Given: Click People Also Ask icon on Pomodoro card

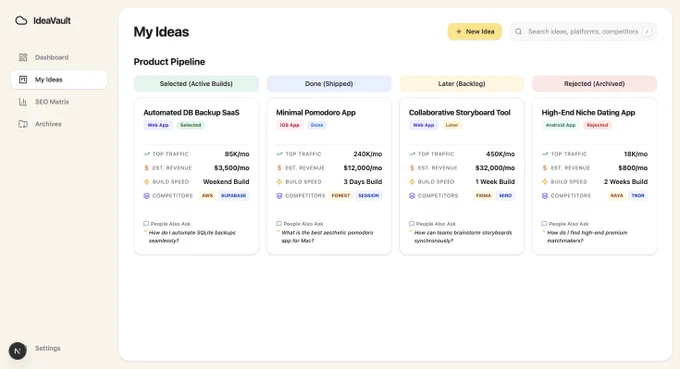Looking at the screenshot, I should click(279, 224).
